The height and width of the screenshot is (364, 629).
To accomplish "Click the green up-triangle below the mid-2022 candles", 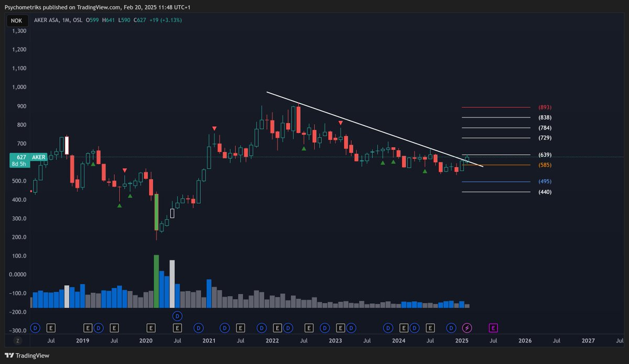I will coord(303,149).
